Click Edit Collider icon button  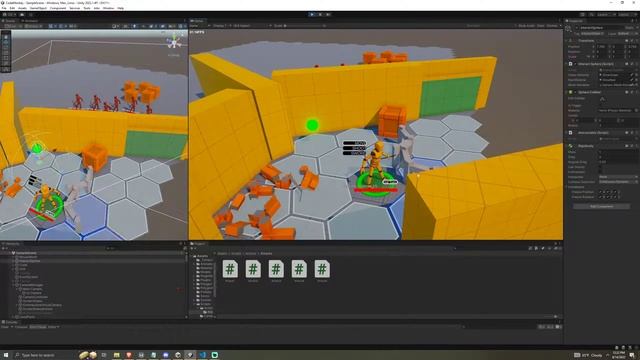[x=602, y=99]
